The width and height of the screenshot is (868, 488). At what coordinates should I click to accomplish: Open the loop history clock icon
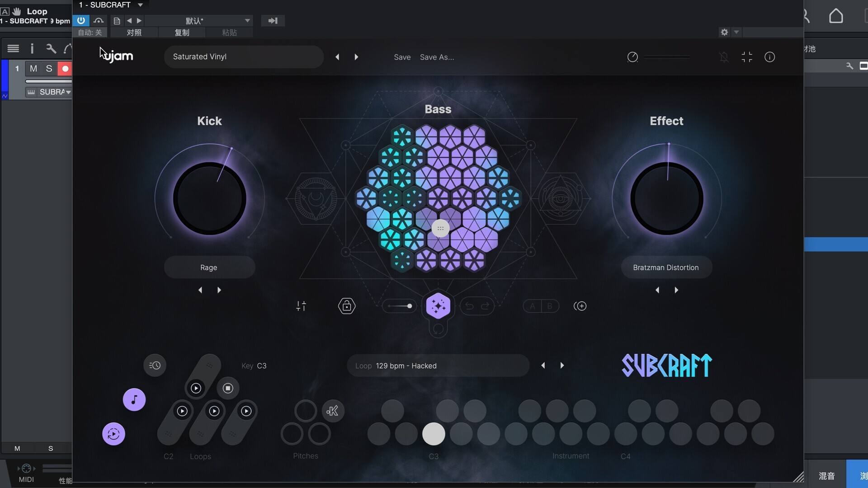155,366
